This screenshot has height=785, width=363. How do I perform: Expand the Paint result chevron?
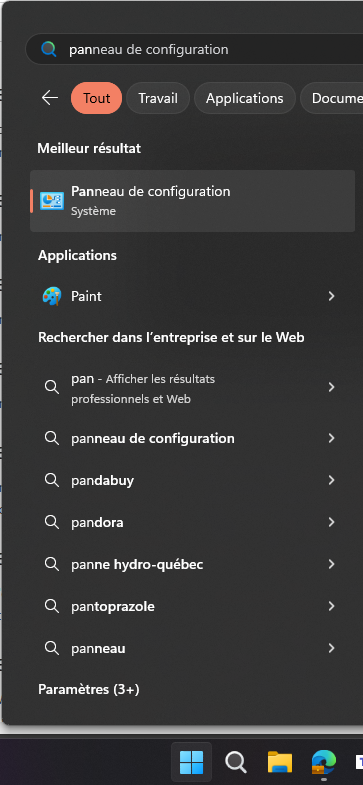tap(331, 296)
